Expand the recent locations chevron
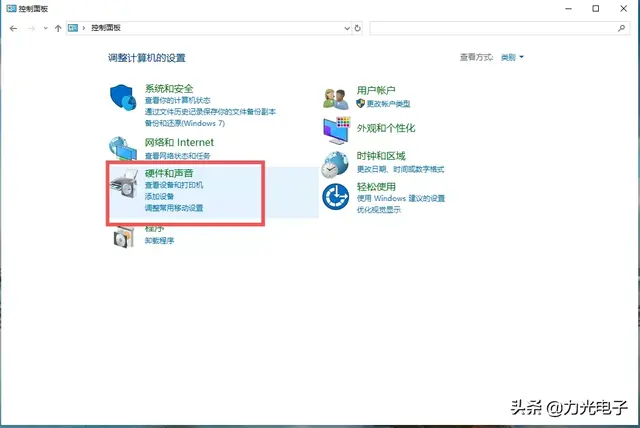 click(45, 28)
